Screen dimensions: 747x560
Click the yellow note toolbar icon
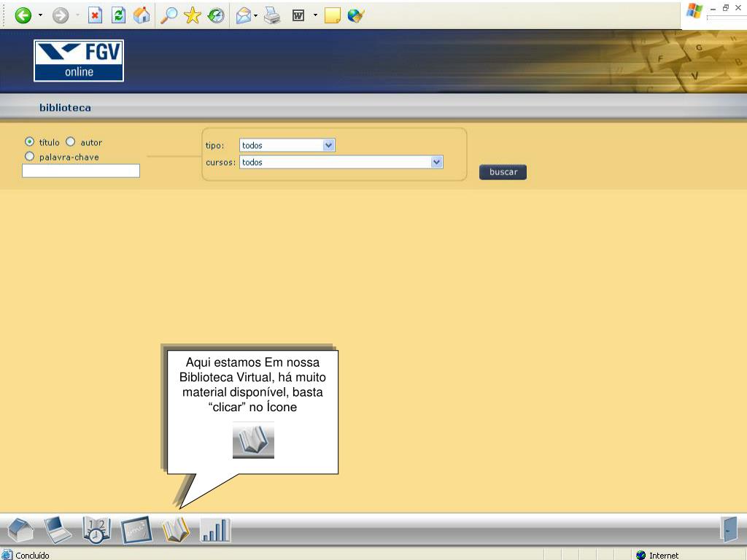(x=332, y=15)
